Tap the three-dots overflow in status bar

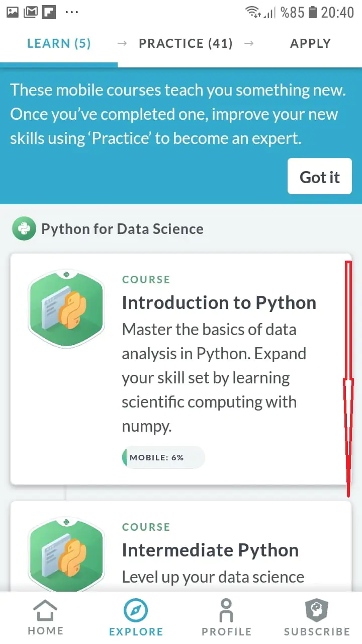pos(72,12)
